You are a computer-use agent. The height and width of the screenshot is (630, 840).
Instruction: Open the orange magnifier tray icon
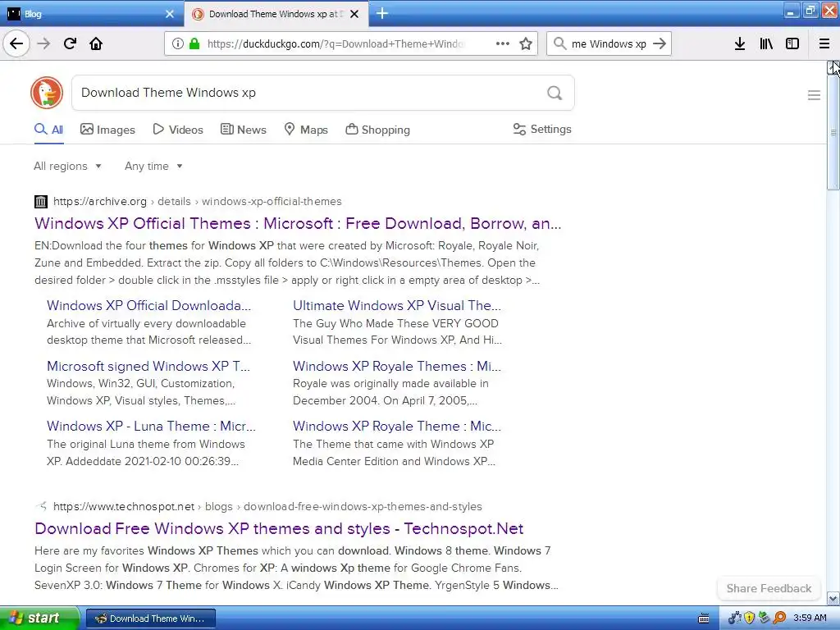(x=779, y=618)
